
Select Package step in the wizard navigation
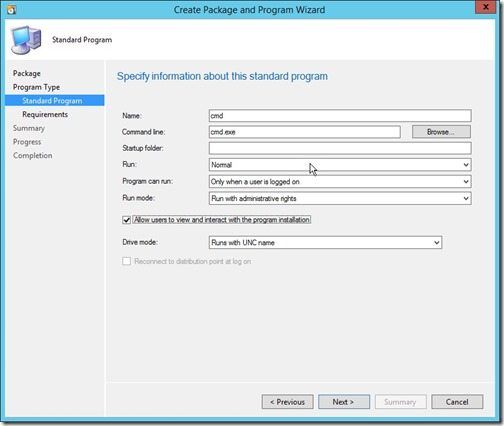(27, 73)
